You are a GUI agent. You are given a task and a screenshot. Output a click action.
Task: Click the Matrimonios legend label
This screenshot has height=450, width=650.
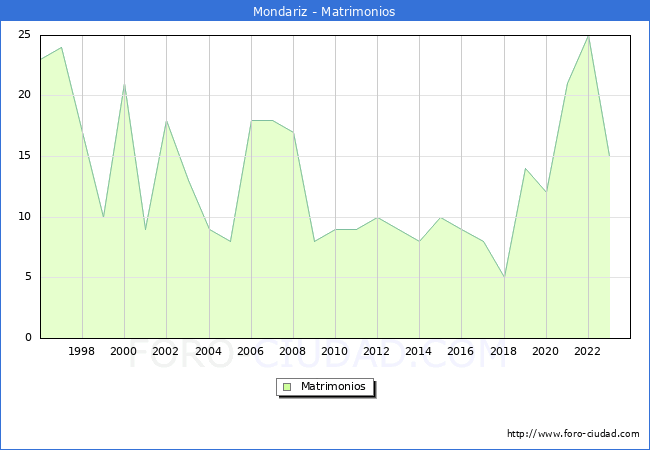pyautogui.click(x=333, y=386)
